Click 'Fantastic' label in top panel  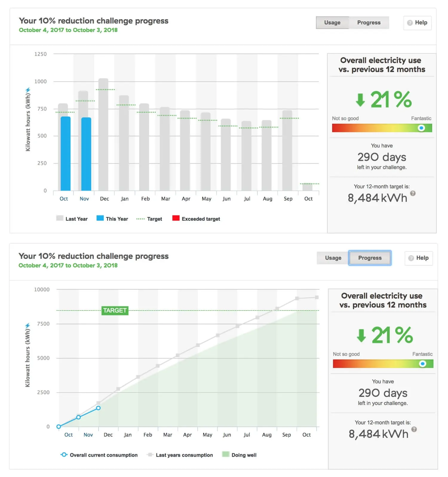(421, 118)
